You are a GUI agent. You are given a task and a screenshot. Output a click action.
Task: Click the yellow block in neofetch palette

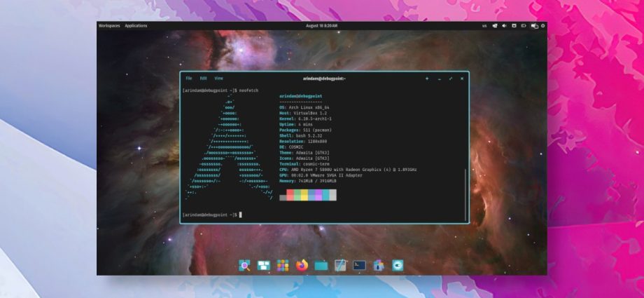click(x=304, y=195)
